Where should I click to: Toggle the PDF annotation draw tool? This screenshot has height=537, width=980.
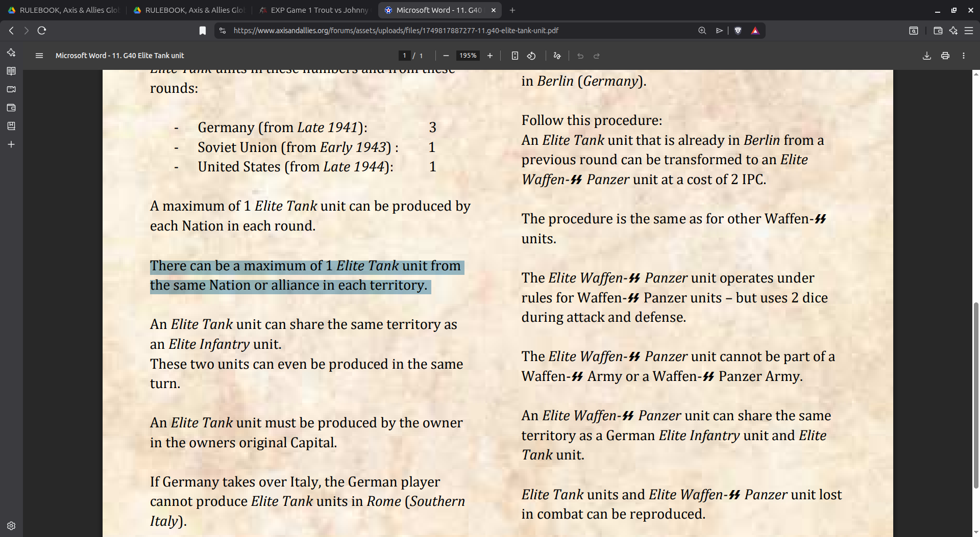click(x=557, y=56)
